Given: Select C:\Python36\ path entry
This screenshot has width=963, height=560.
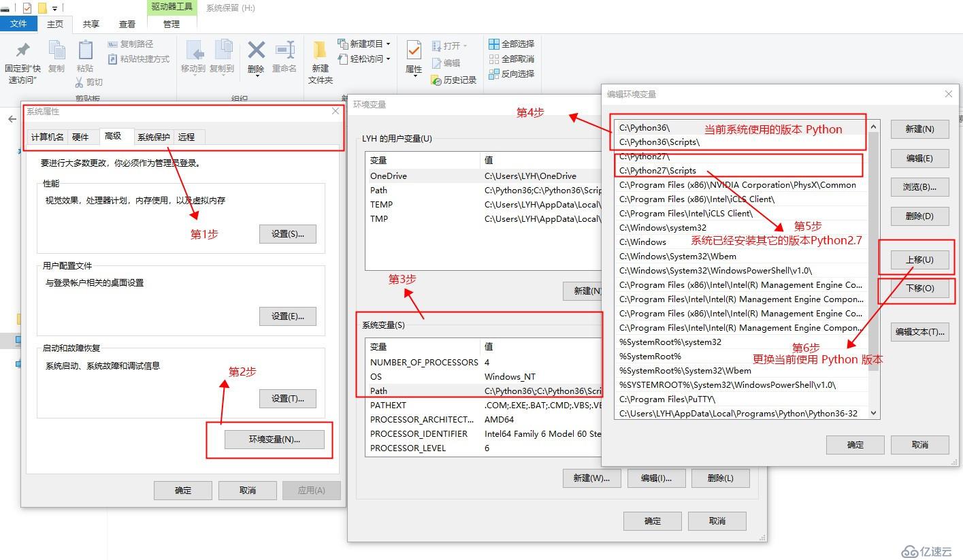Looking at the screenshot, I should [x=741, y=128].
